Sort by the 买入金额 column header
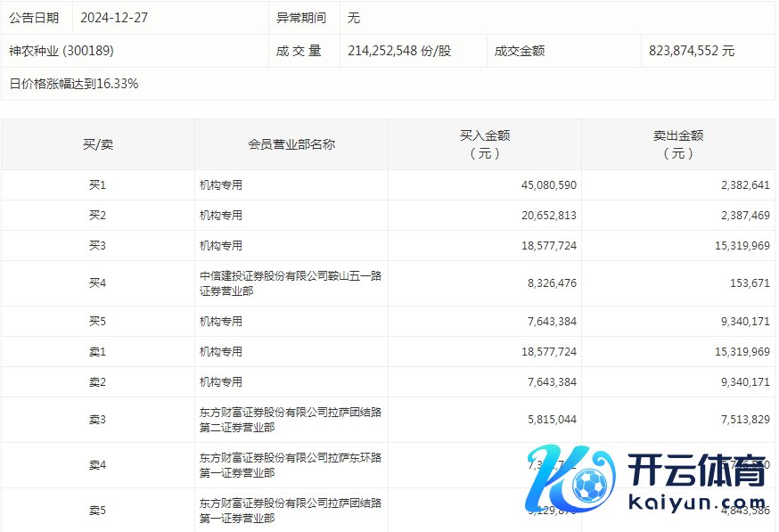This screenshot has width=779, height=532. pyautogui.click(x=485, y=144)
